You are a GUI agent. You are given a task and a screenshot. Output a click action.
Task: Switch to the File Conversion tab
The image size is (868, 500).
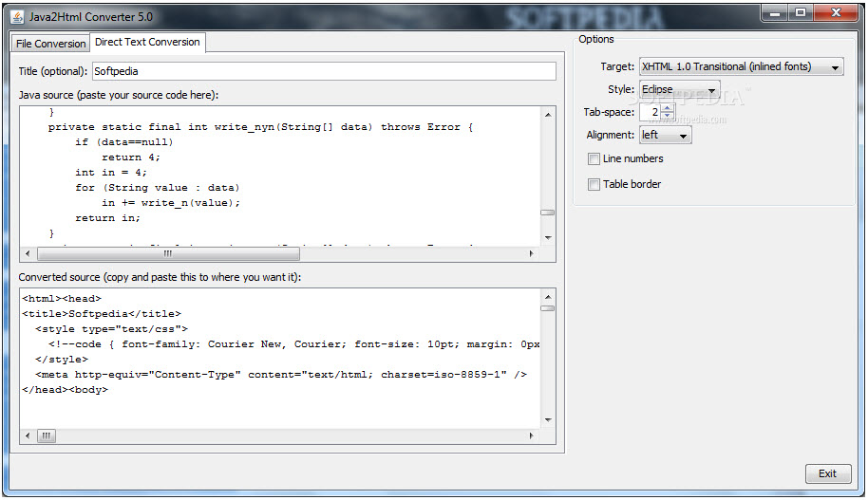tap(50, 44)
